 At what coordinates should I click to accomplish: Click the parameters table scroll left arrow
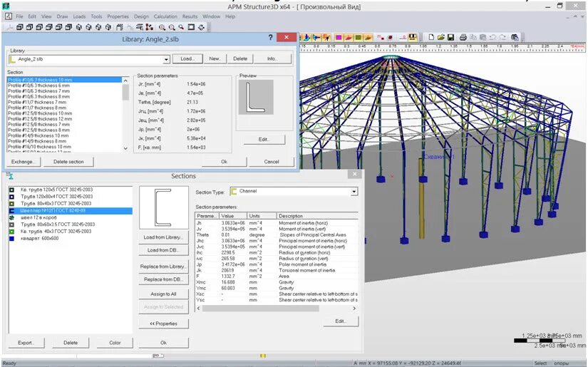tap(198, 308)
